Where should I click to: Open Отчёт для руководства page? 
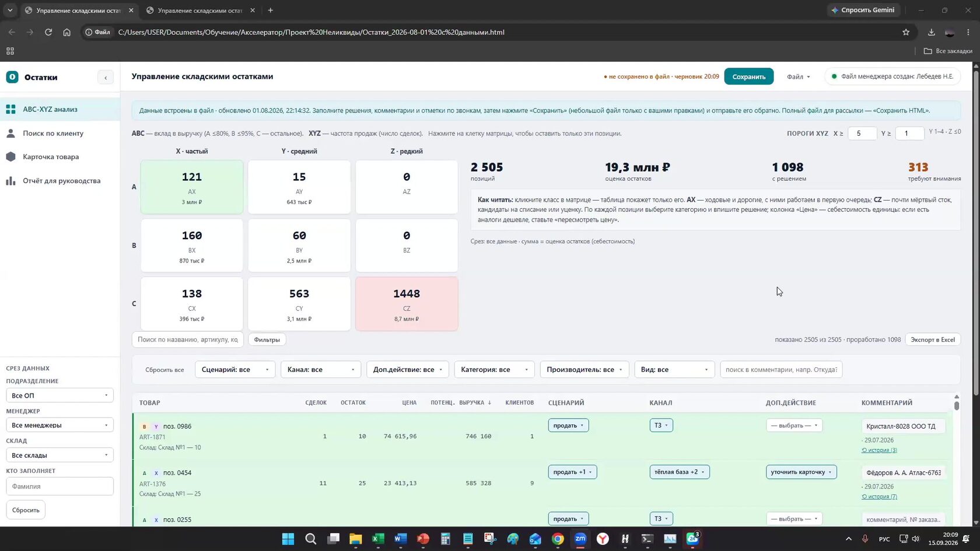[x=60, y=181]
